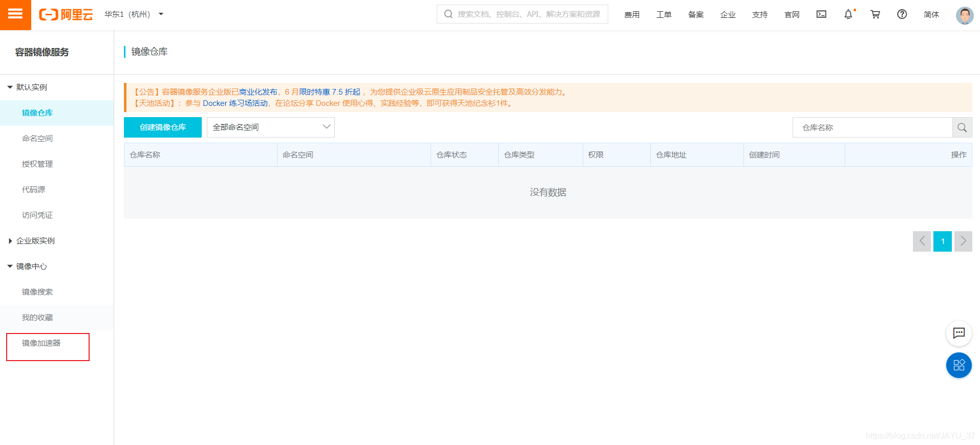Open the 限时特惠 7.5 折起 link
Image resolution: width=980 pixels, height=445 pixels.
(330, 92)
